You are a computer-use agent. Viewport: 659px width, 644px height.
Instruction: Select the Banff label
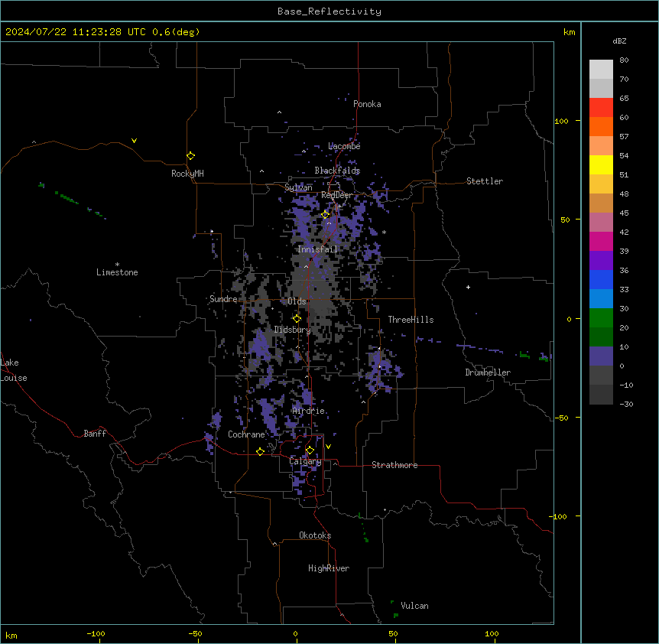[95, 434]
